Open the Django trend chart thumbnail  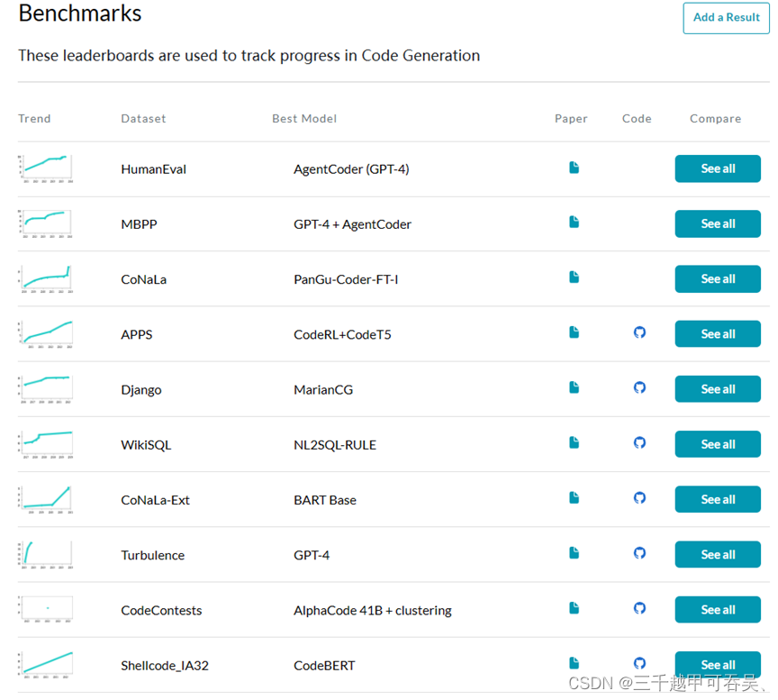pyautogui.click(x=46, y=389)
